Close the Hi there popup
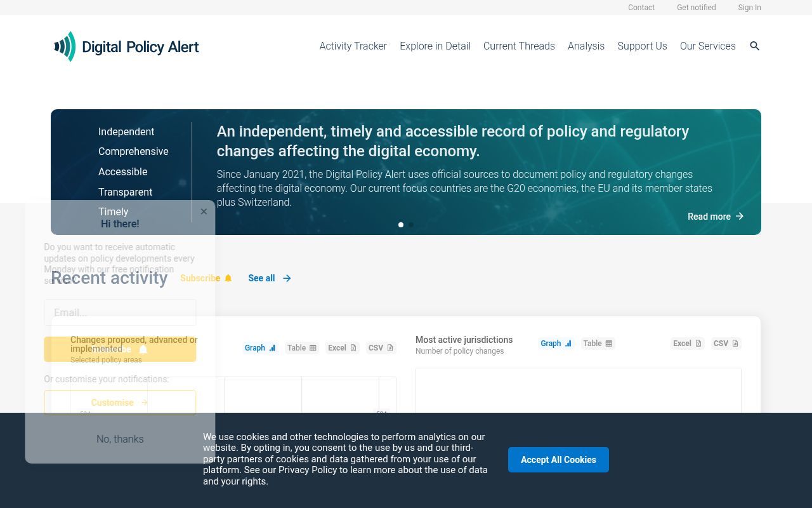Screen dimensions: 812x508 pos(204,211)
